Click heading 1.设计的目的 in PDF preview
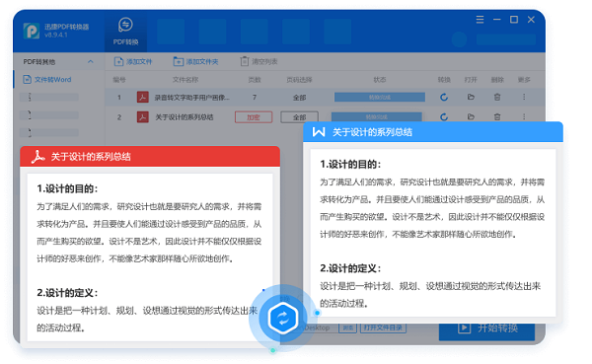 (67, 188)
